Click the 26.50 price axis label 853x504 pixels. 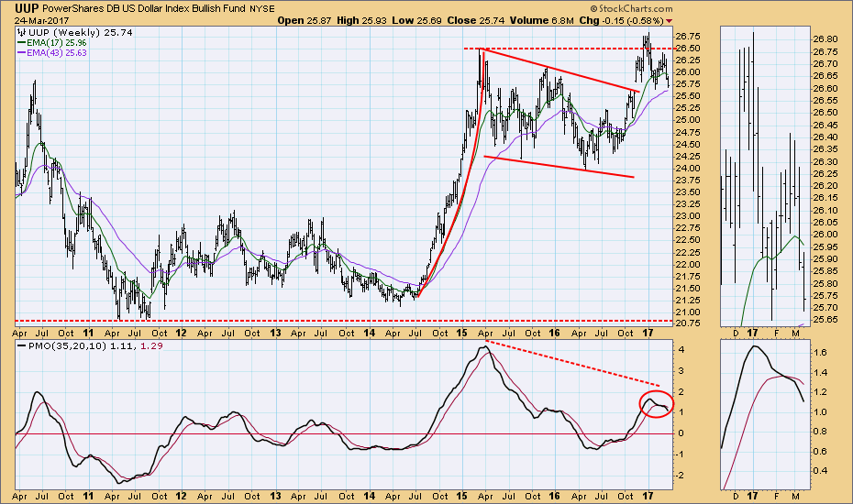coord(688,49)
